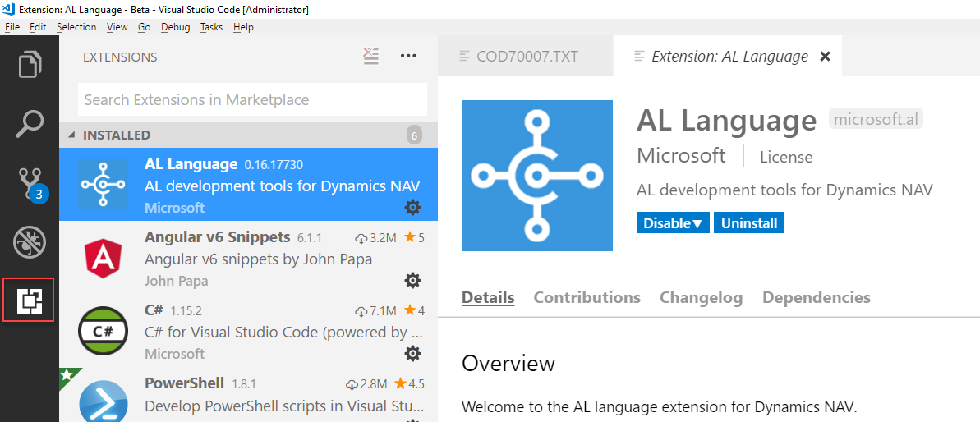The width and height of the screenshot is (980, 422).
Task: Open the View menu
Action: [117, 27]
